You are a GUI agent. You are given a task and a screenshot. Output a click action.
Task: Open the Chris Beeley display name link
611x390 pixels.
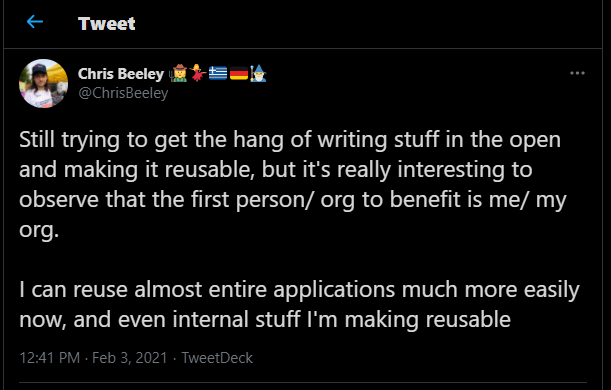121,73
